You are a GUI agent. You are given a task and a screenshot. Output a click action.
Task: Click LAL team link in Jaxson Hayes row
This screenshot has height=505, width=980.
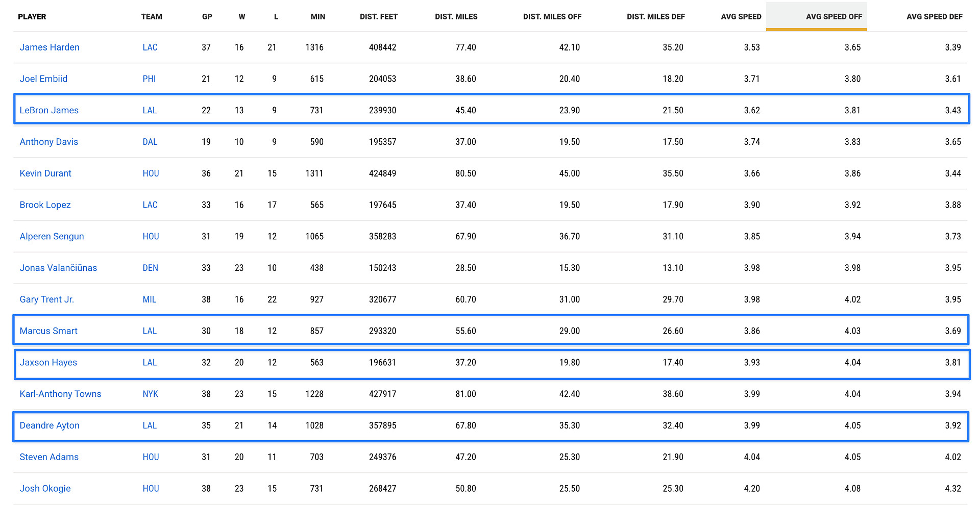click(150, 363)
